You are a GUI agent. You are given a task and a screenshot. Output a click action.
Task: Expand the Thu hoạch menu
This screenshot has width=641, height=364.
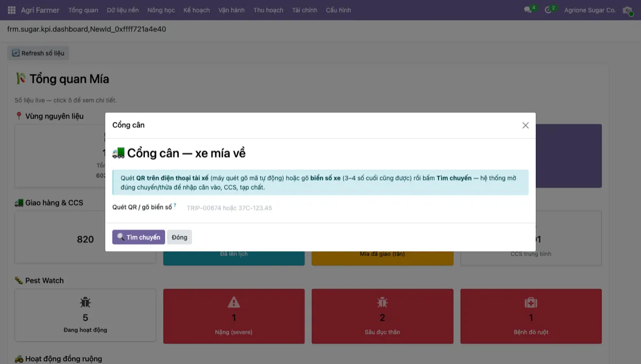(269, 10)
